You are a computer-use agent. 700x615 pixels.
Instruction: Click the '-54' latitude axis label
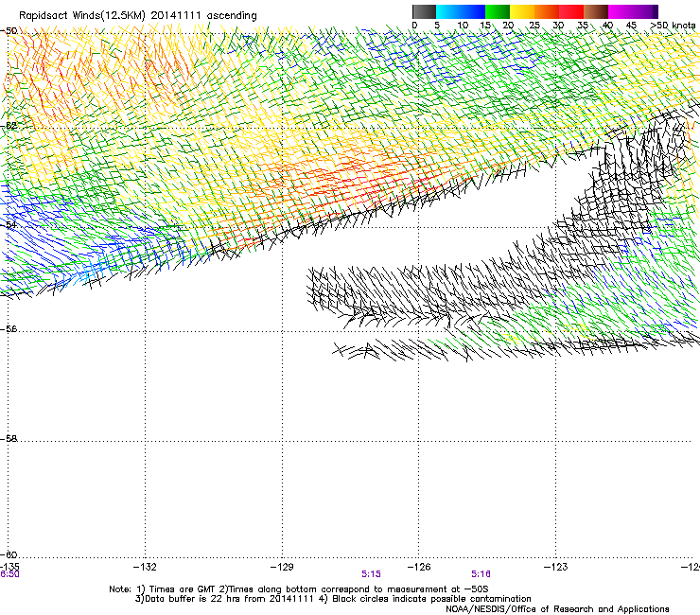(9, 225)
